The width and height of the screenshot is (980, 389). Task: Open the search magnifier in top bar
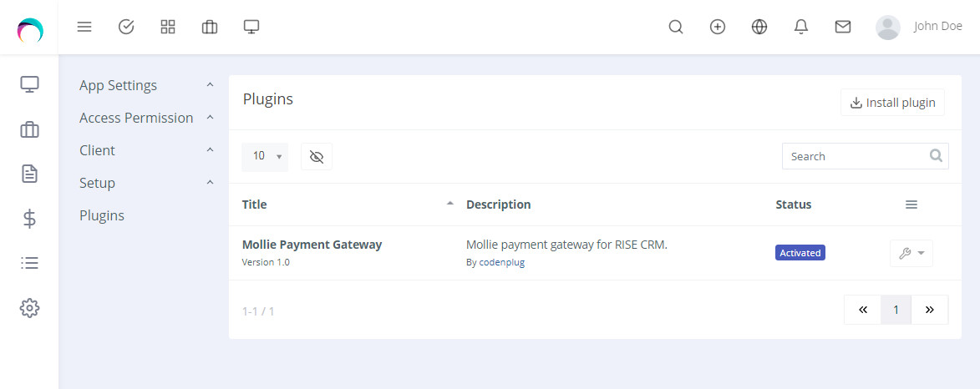676,27
